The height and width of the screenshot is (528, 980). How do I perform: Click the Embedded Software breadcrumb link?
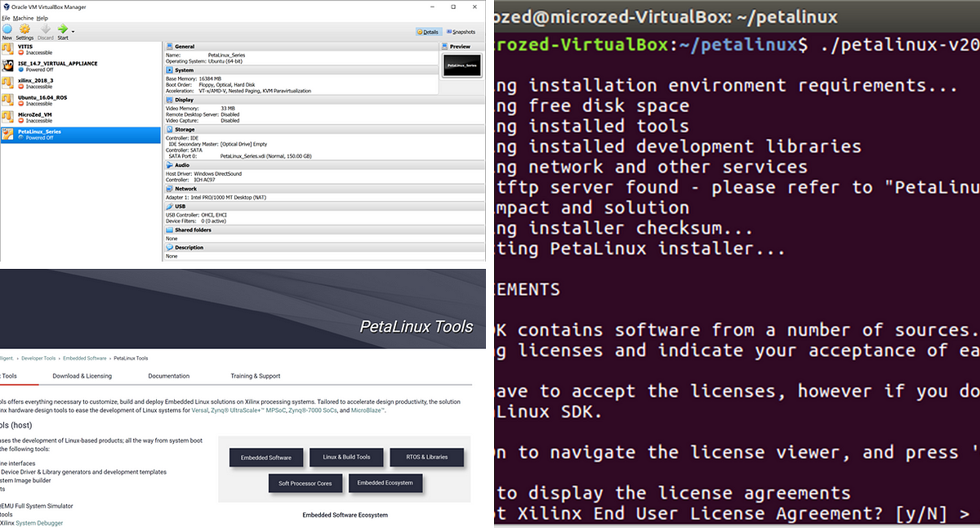coord(85,358)
